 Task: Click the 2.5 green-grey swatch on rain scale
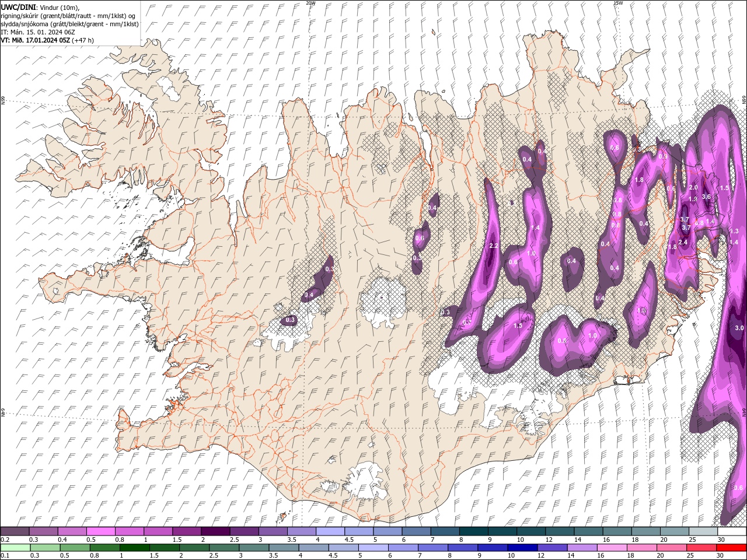point(225,548)
